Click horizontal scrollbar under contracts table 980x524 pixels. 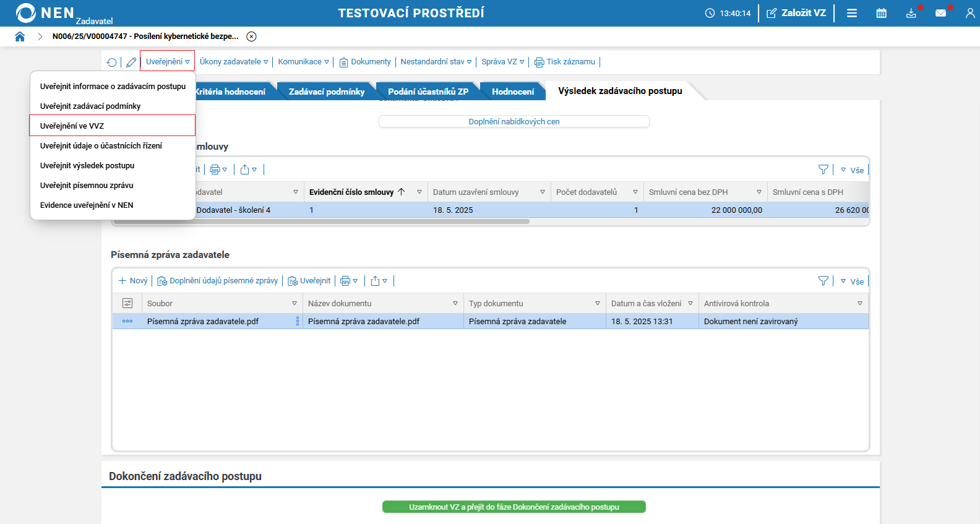(x=322, y=221)
